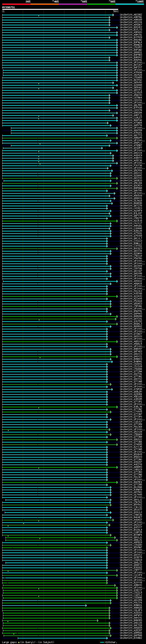Select the UniRef100_B9GPA1 label
Viewport: 146px width, 644px height.
click(131, 60)
